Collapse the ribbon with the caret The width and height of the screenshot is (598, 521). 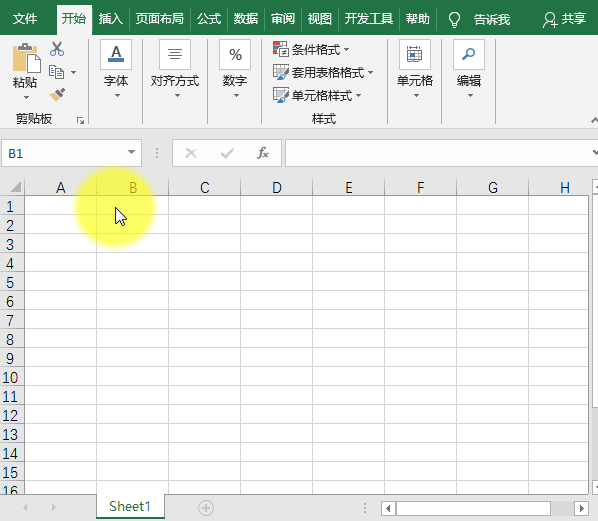(x=594, y=121)
